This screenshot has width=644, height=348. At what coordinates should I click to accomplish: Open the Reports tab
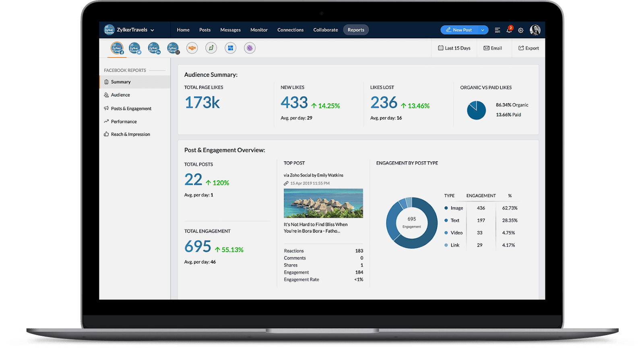point(356,30)
